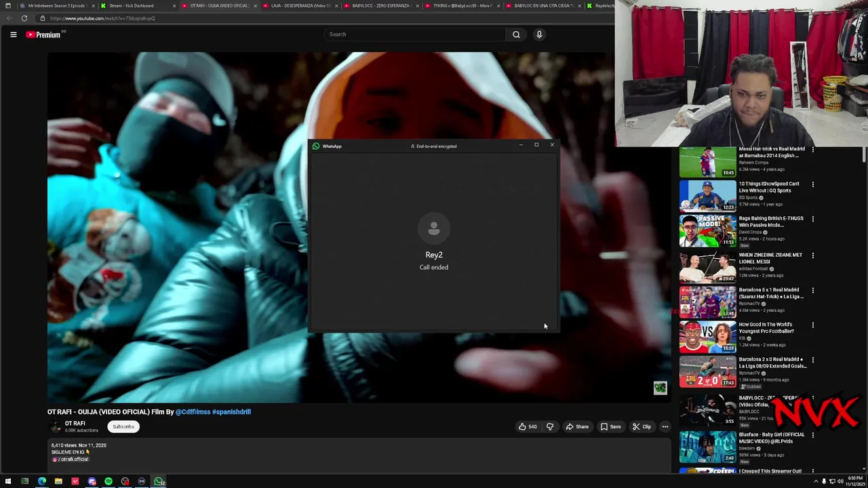868x488 pixels.
Task: Open options menu for Barcelona 2 x 0 video
Action: click(x=813, y=360)
